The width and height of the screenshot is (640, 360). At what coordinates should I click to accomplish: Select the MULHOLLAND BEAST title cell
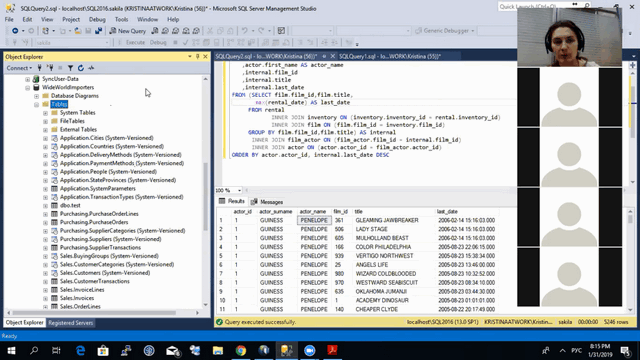[x=382, y=238]
